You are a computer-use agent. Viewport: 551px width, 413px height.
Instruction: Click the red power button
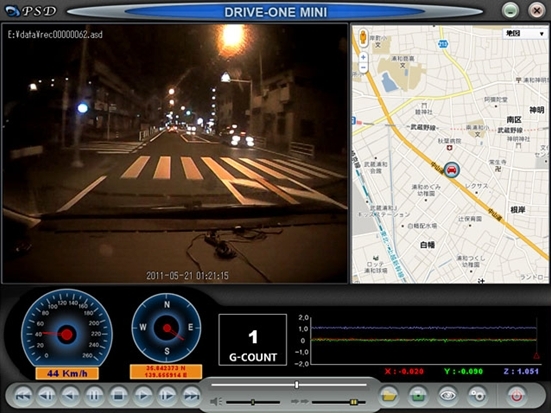click(x=516, y=396)
